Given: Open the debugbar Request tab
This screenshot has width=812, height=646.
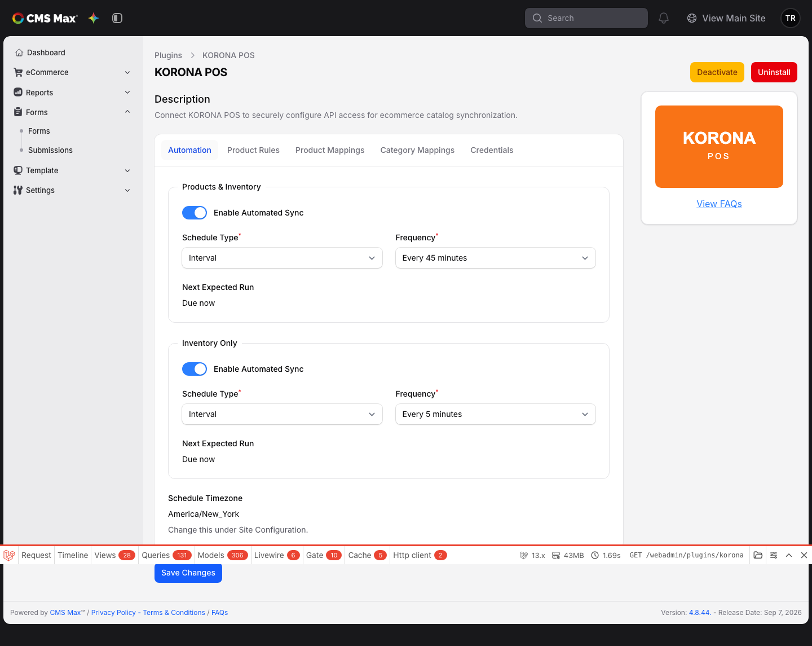Looking at the screenshot, I should click(x=36, y=555).
